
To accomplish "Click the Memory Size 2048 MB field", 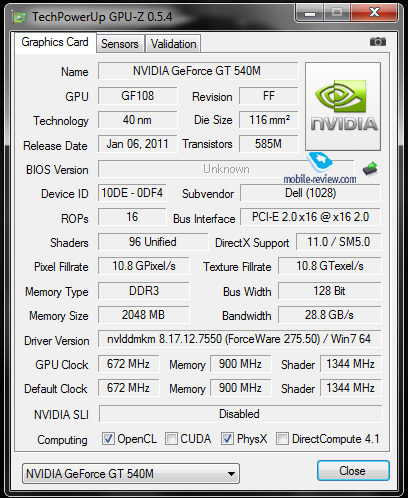I will click(144, 315).
